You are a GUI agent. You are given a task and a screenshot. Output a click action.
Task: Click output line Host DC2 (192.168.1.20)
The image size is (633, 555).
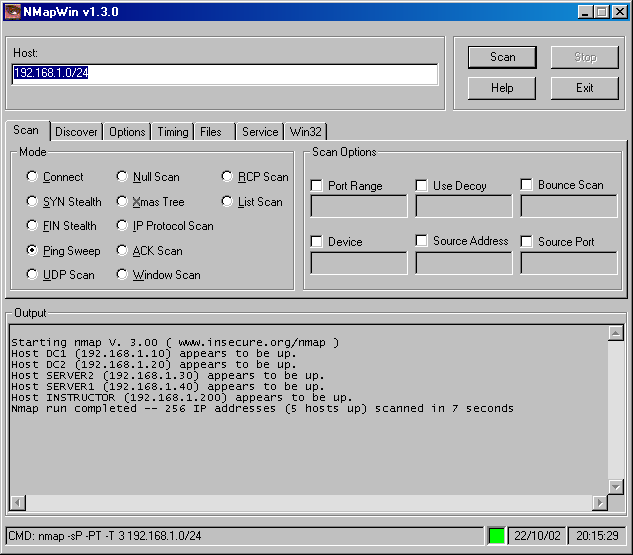pos(154,364)
